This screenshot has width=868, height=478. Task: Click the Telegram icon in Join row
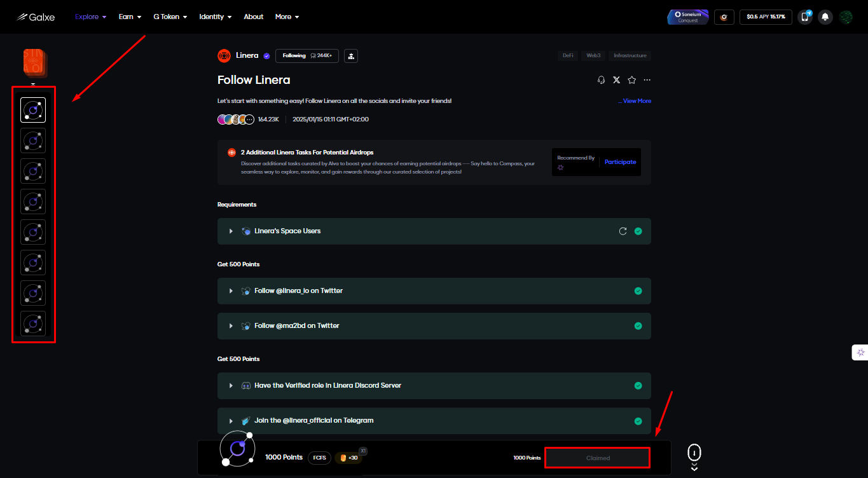pos(246,421)
